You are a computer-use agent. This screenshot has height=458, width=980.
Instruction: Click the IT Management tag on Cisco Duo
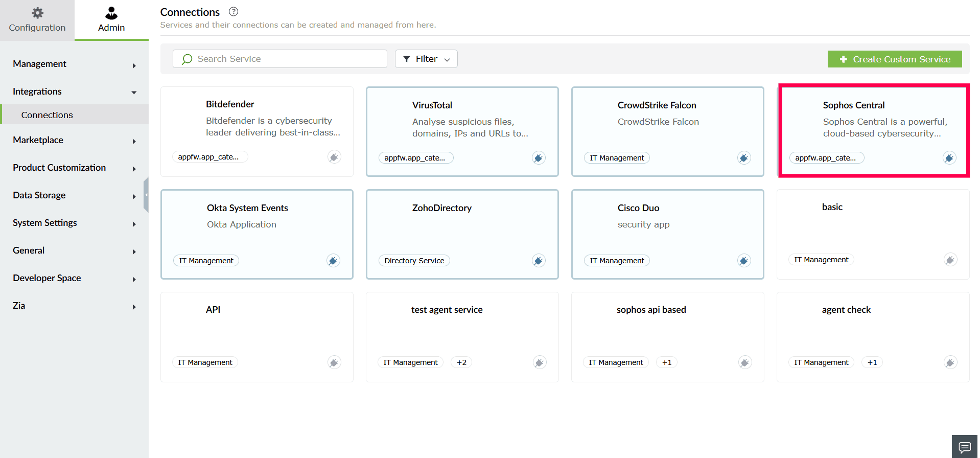[x=617, y=261]
